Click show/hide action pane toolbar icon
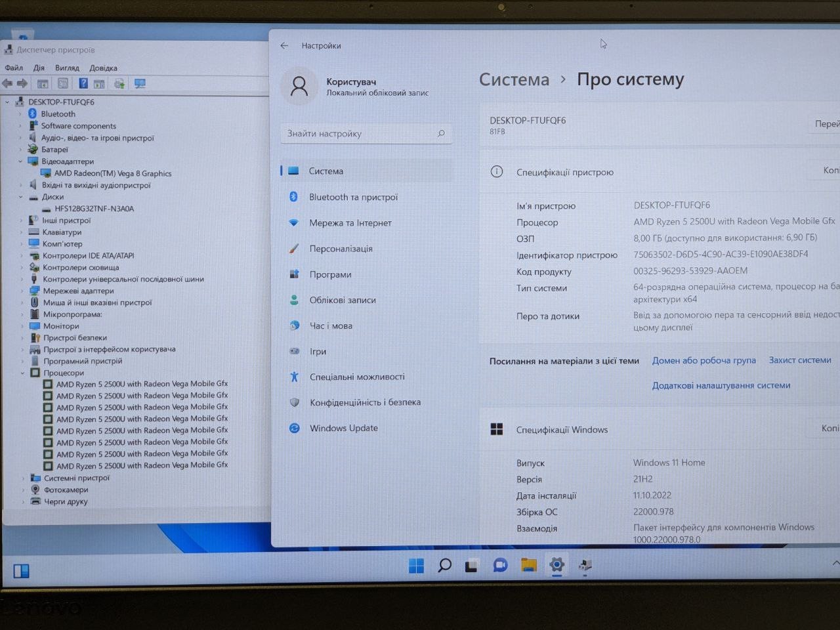This screenshot has height=630, width=840. 99,83
